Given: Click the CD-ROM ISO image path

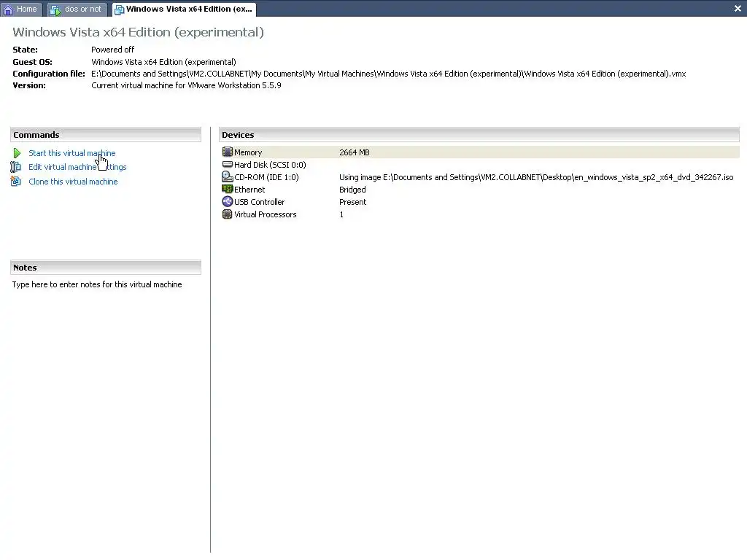Looking at the screenshot, I should click(536, 177).
